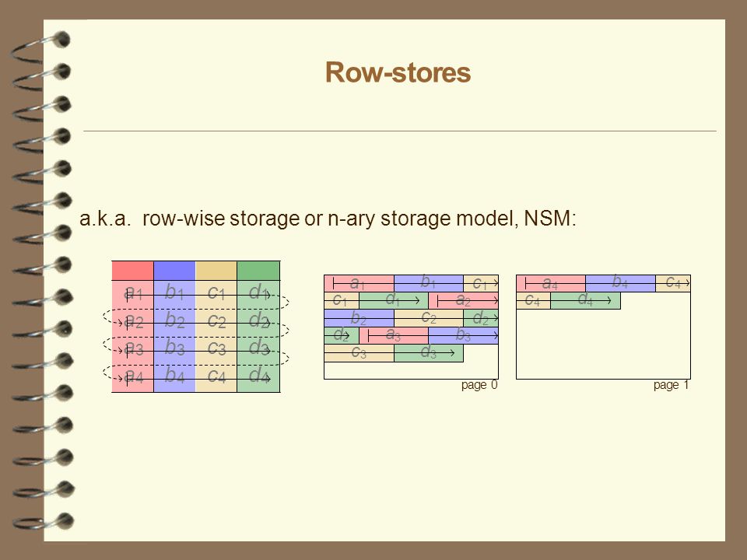
Task: Click the tan column header cell
Action: (216, 271)
